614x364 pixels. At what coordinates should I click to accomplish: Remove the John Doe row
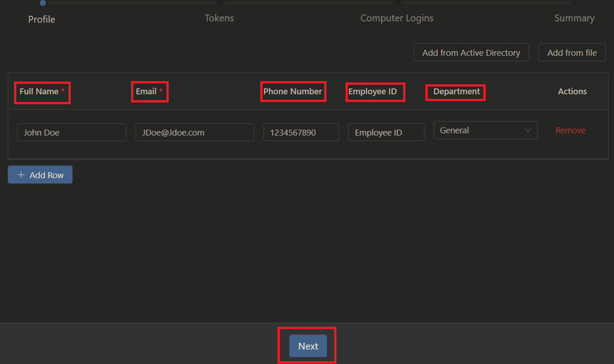point(570,130)
